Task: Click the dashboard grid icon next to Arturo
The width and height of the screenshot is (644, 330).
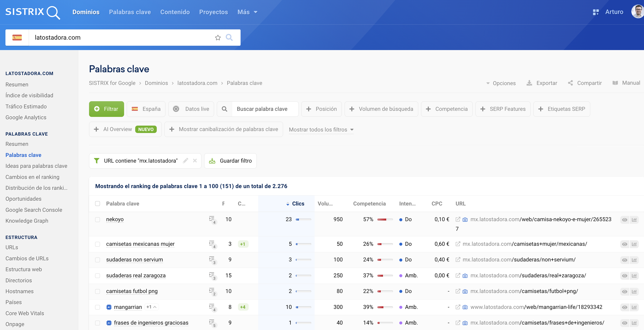Action: point(596,12)
